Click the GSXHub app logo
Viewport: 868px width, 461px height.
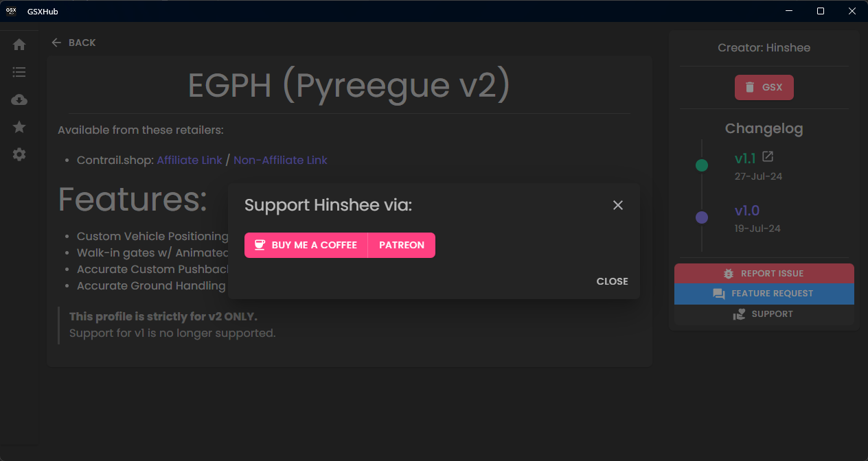(11, 11)
